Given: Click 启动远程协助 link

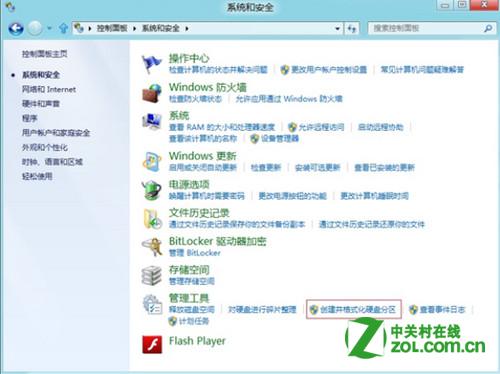Looking at the screenshot, I should click(381, 127).
